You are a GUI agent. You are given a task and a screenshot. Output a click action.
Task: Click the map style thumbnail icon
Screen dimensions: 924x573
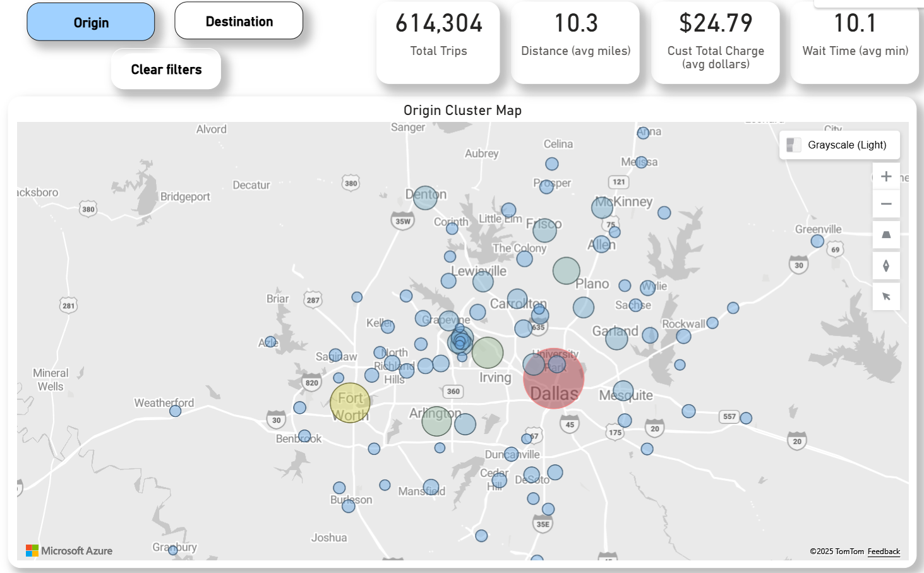[793, 145]
